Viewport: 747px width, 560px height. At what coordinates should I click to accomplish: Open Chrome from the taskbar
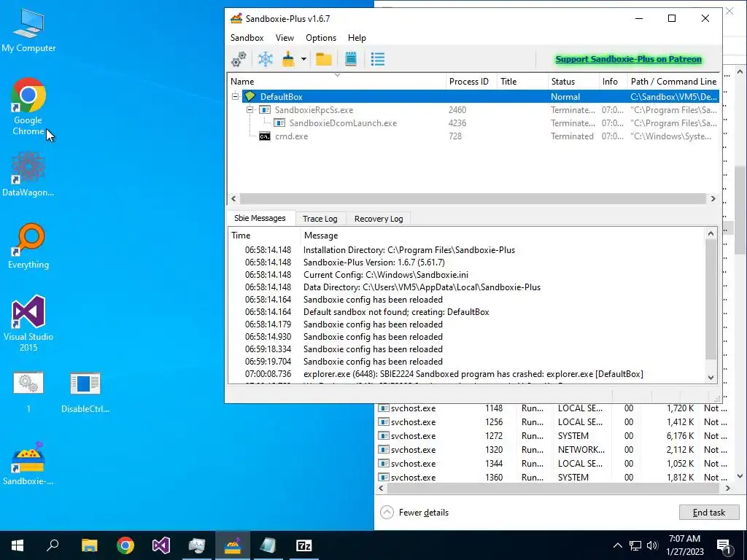point(125,545)
